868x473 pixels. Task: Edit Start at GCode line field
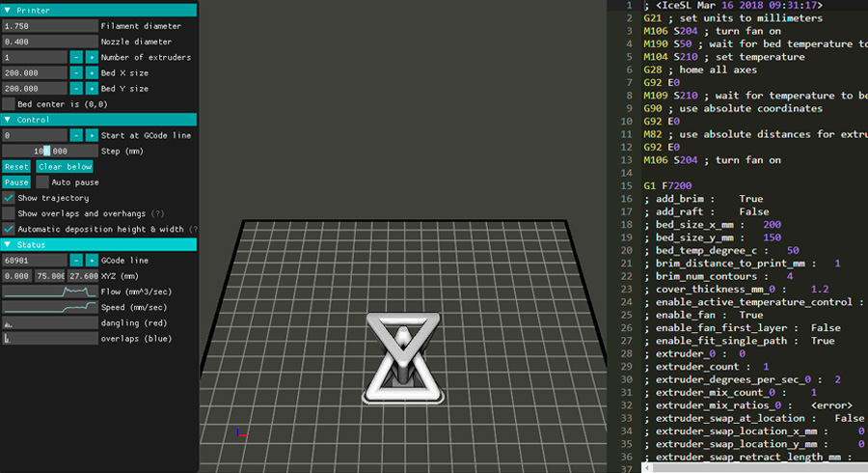[x=35, y=135]
